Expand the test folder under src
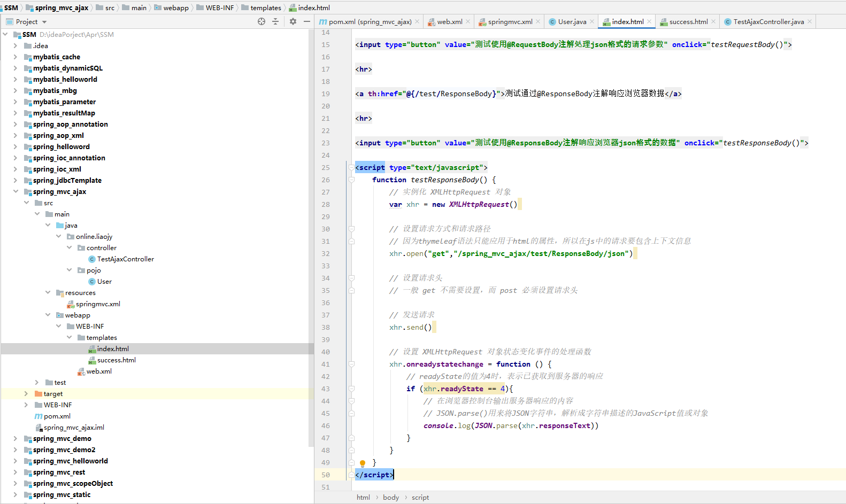This screenshot has height=504, width=846. point(37,382)
